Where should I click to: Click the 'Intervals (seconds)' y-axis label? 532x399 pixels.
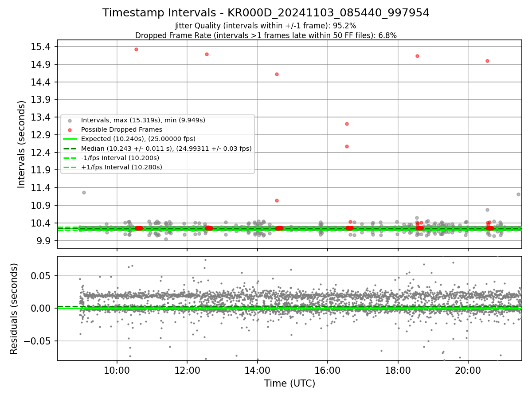(22, 144)
